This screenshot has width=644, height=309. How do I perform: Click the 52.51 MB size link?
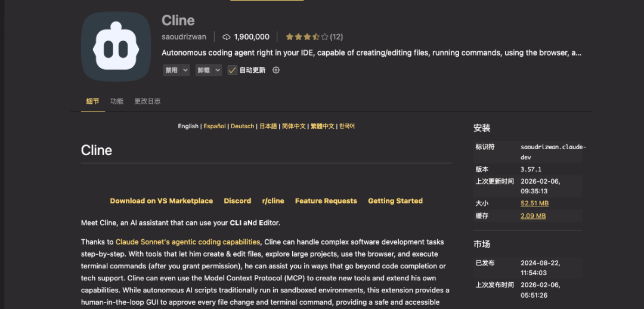click(x=534, y=203)
